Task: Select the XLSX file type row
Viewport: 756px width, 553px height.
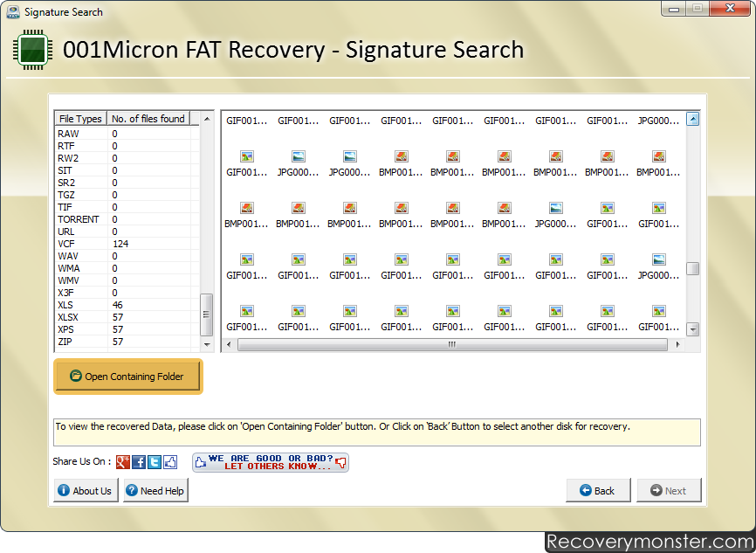Action: pyautogui.click(x=127, y=317)
